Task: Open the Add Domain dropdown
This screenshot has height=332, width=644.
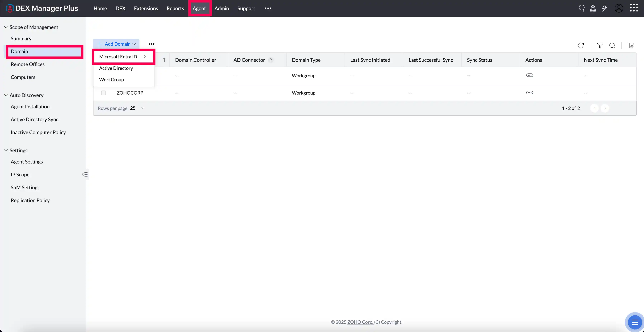Action: pos(116,44)
